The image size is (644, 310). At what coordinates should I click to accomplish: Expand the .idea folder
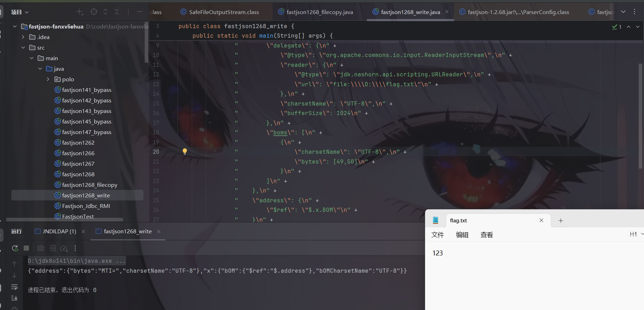23,37
